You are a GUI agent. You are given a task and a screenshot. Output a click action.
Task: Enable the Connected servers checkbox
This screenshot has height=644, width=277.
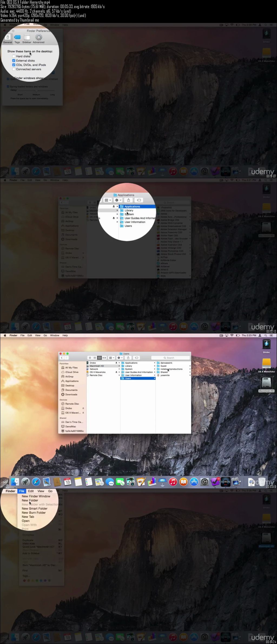[x=14, y=69]
